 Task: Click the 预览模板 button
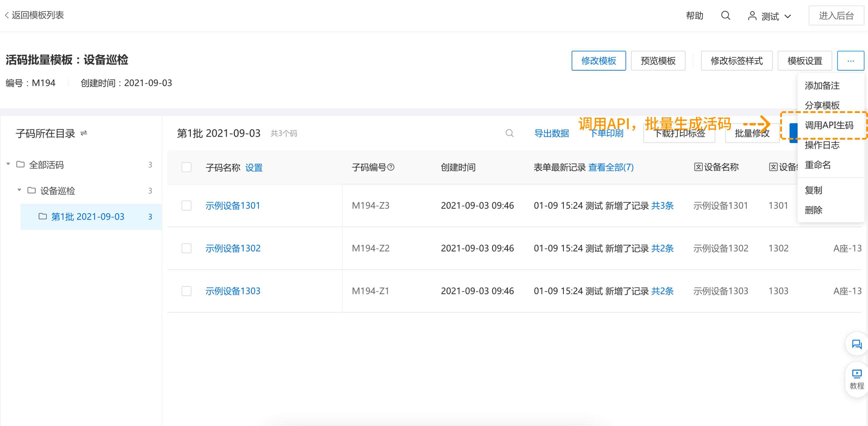[x=658, y=61]
